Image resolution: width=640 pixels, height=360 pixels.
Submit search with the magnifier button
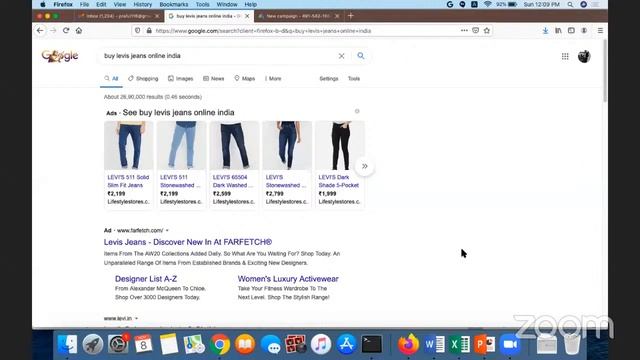[361, 56]
